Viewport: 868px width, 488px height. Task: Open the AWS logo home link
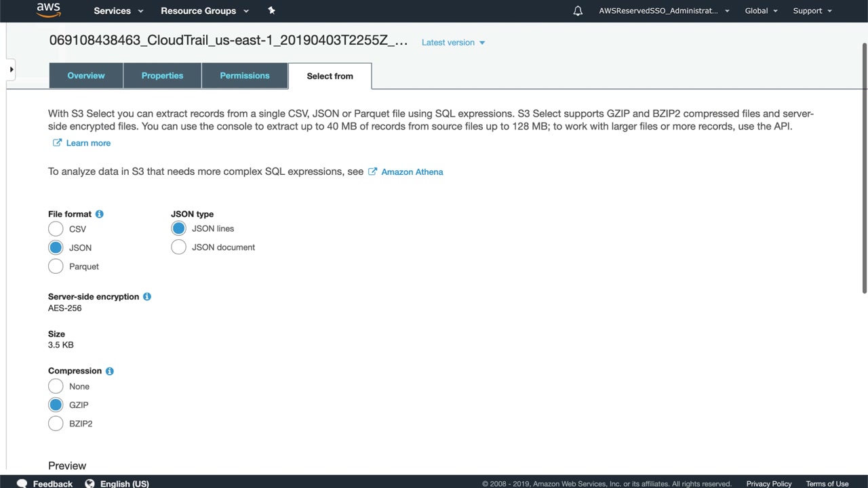(48, 10)
